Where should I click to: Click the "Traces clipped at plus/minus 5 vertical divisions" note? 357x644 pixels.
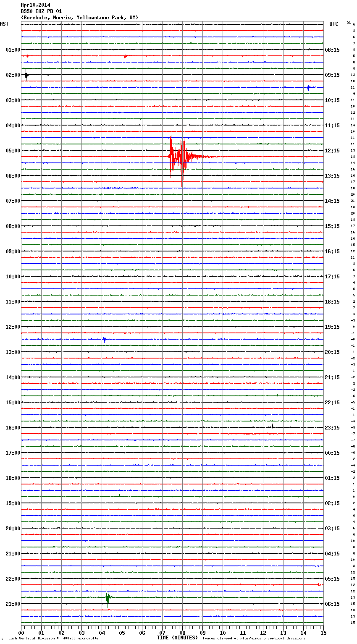point(254,638)
